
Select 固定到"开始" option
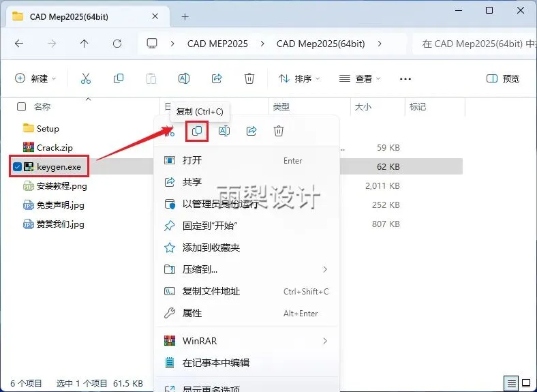point(247,226)
